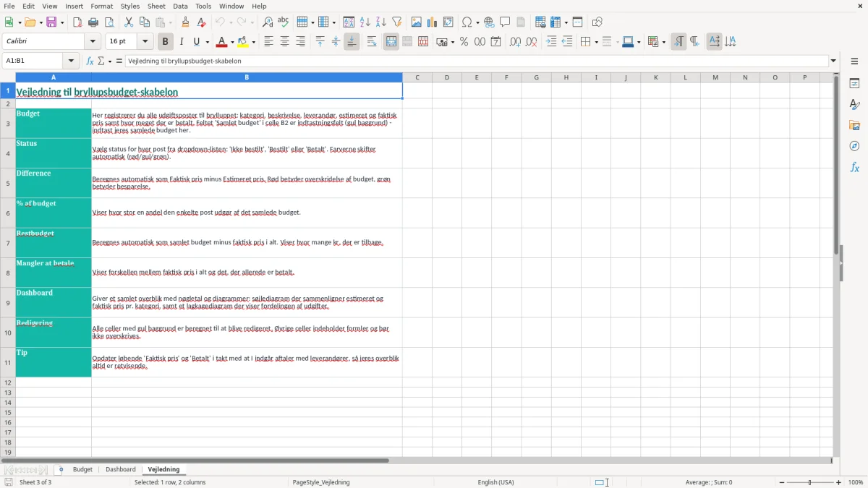This screenshot has width=868, height=488.
Task: Toggle Align Left text alignment
Action: point(268,42)
